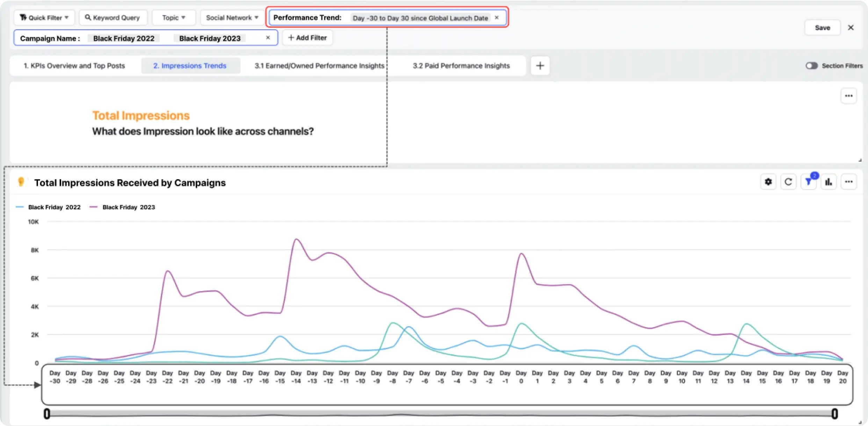Open header section three-dot menu

point(849,96)
